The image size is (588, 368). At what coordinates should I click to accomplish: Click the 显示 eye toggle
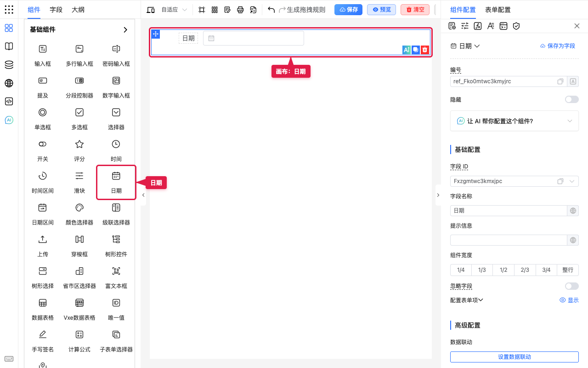click(x=569, y=300)
